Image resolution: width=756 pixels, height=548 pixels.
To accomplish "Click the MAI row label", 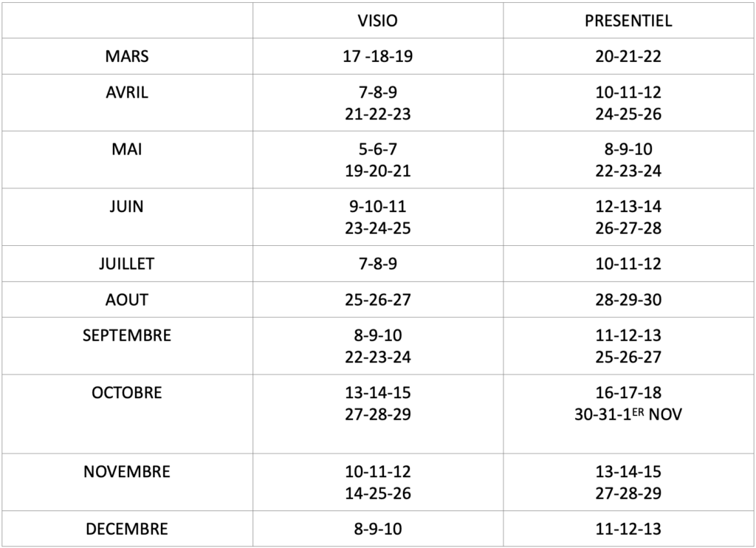I will 127,149.
